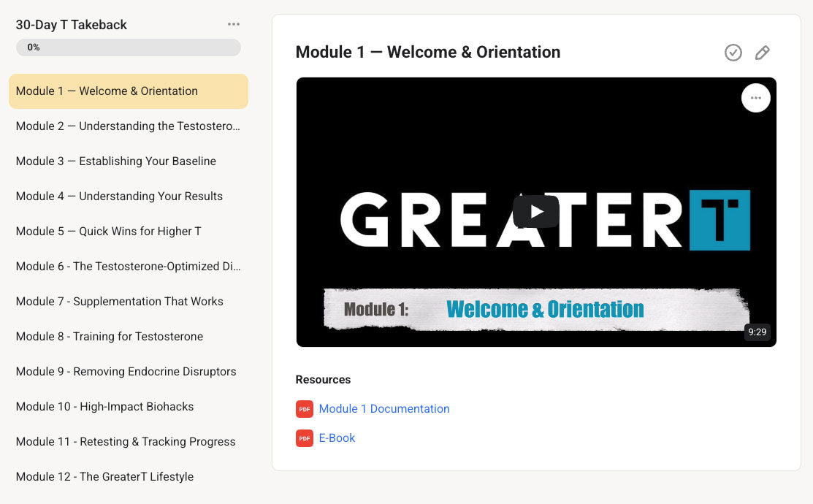The width and height of the screenshot is (813, 504).
Task: Open Module 2 — Understanding the Testosterone
Action: 128,126
